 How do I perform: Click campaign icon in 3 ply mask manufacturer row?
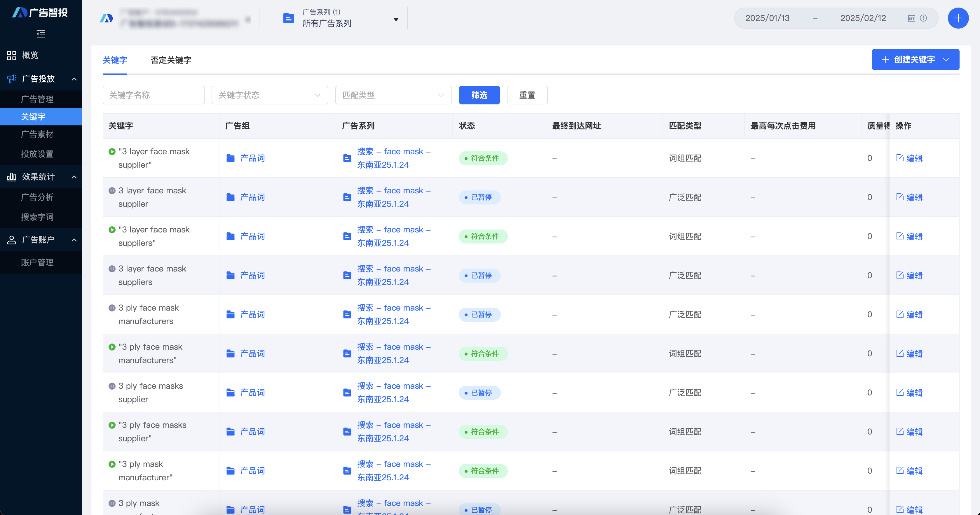[347, 471]
